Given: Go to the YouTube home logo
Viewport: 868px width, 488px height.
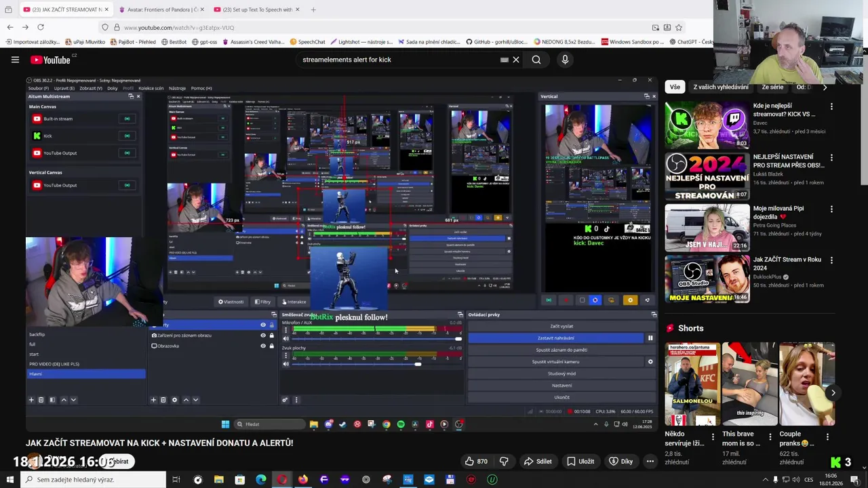Looking at the screenshot, I should pyautogui.click(x=51, y=60).
